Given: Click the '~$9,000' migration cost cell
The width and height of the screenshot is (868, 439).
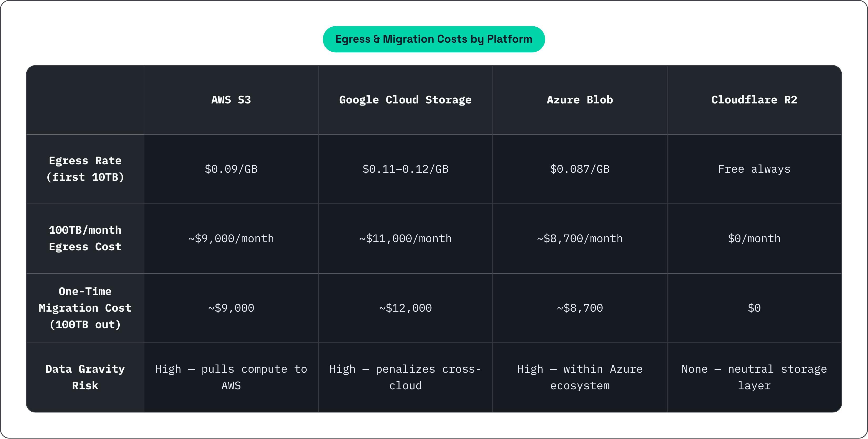Looking at the screenshot, I should point(231,308).
